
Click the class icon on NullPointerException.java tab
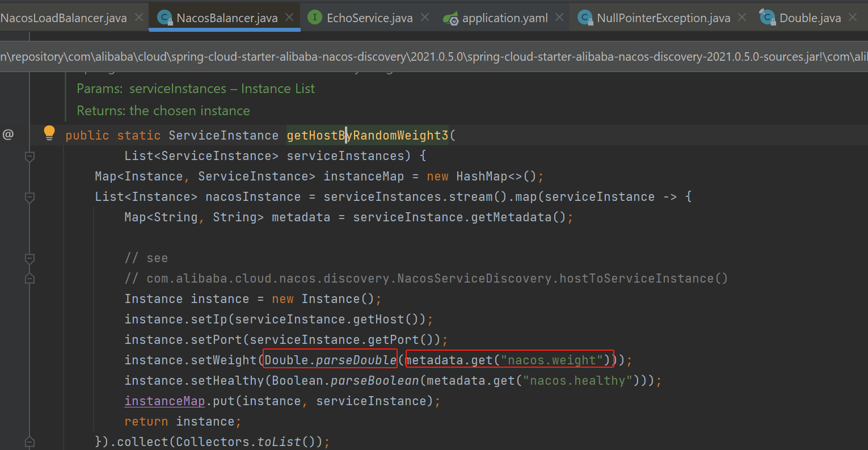[x=585, y=18]
